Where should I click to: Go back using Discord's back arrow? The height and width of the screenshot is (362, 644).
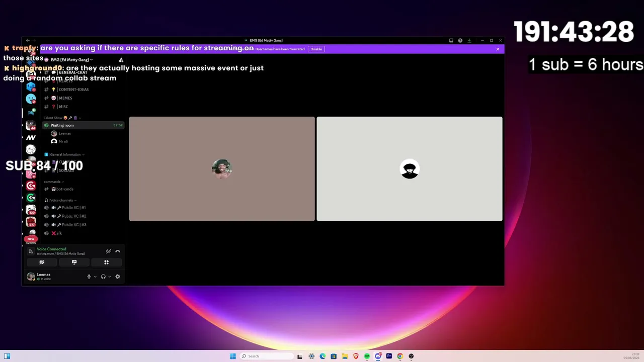pyautogui.click(x=28, y=41)
